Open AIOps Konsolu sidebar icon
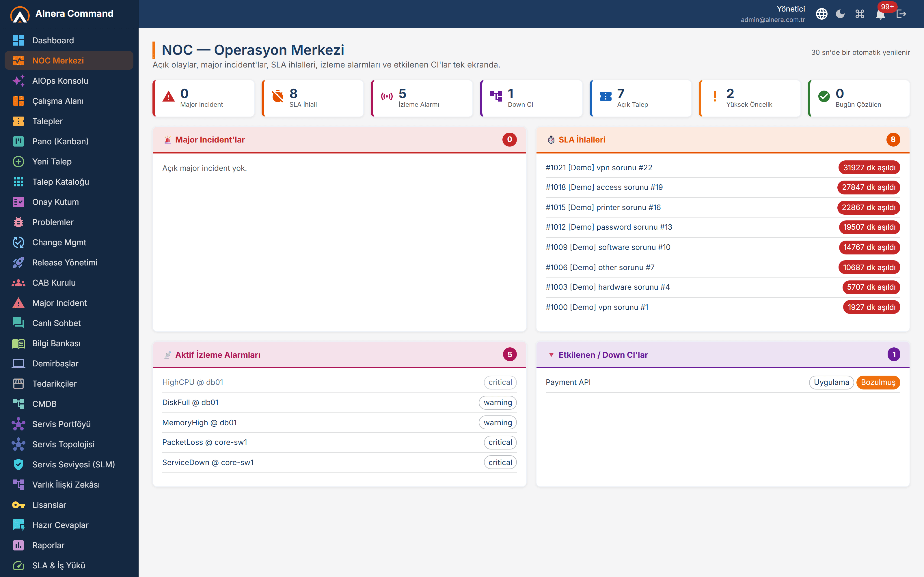The image size is (924, 577). (x=18, y=80)
